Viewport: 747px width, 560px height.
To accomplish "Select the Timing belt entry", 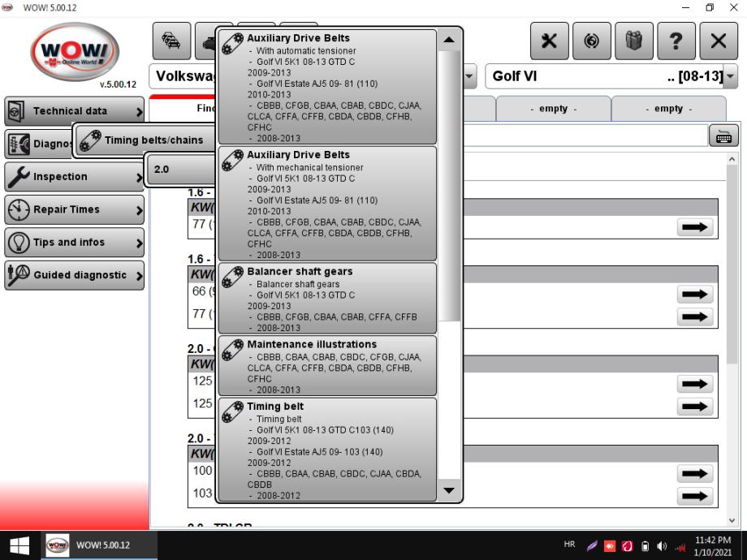I will click(327, 450).
